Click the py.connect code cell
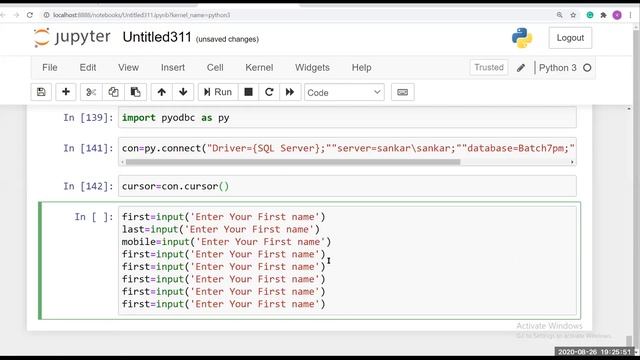Image resolution: width=640 pixels, height=360 pixels. [347, 148]
